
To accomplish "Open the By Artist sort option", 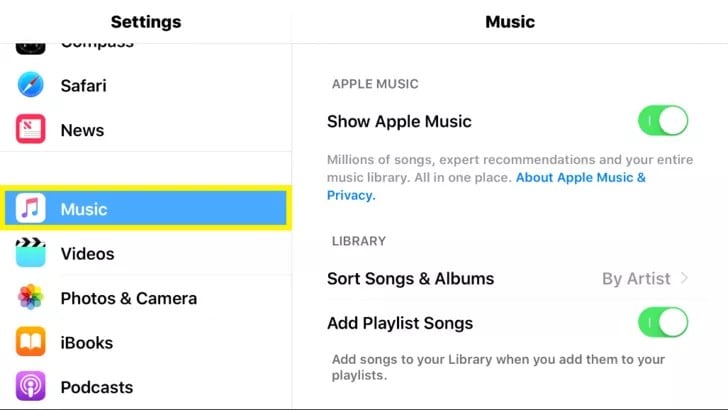I will coord(635,279).
